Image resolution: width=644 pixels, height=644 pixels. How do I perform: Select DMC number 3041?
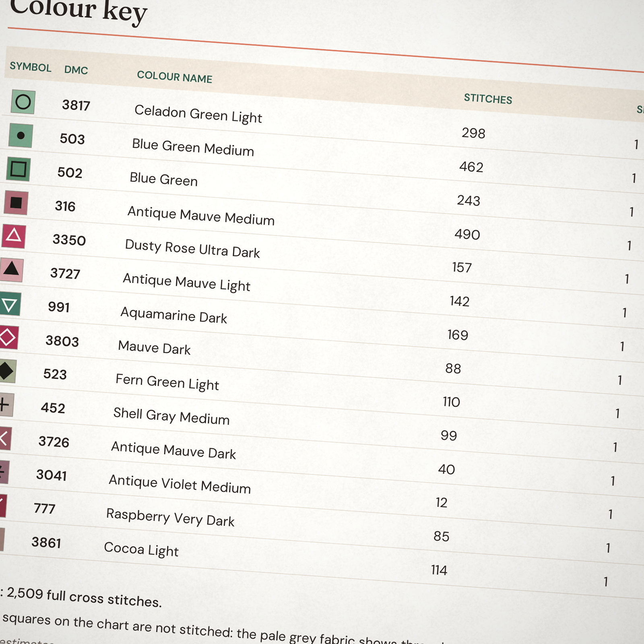point(52,475)
